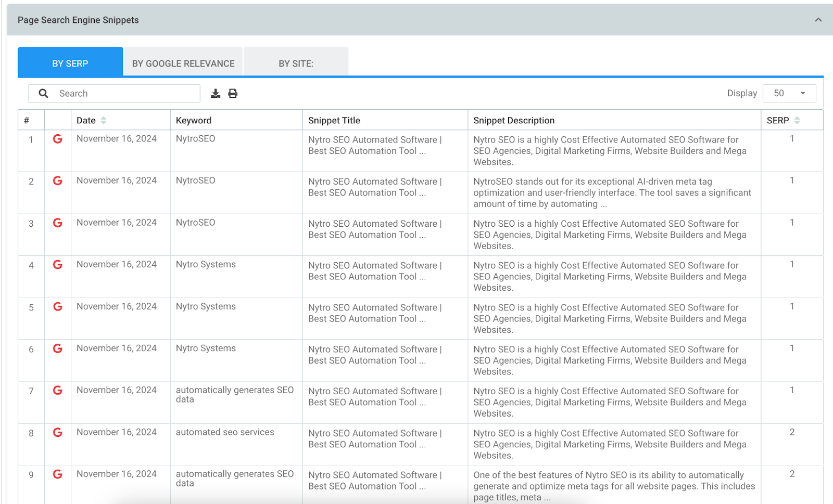The width and height of the screenshot is (833, 504).
Task: Select Nytro Systems keyword in row 5
Action: (x=206, y=306)
